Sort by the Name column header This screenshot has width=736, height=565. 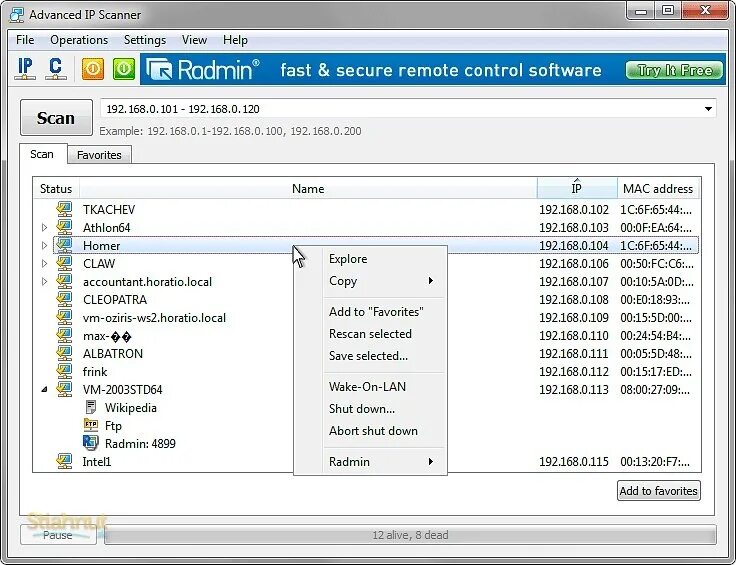tap(308, 189)
